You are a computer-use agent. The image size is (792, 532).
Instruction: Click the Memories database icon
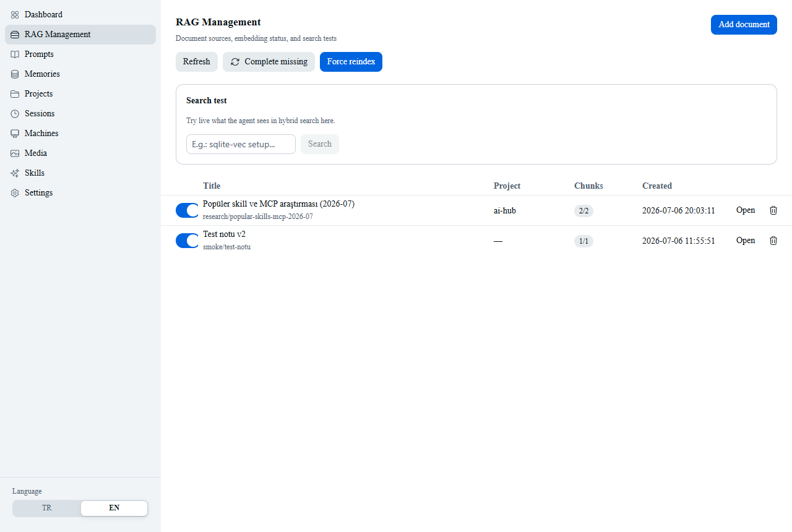pos(15,74)
